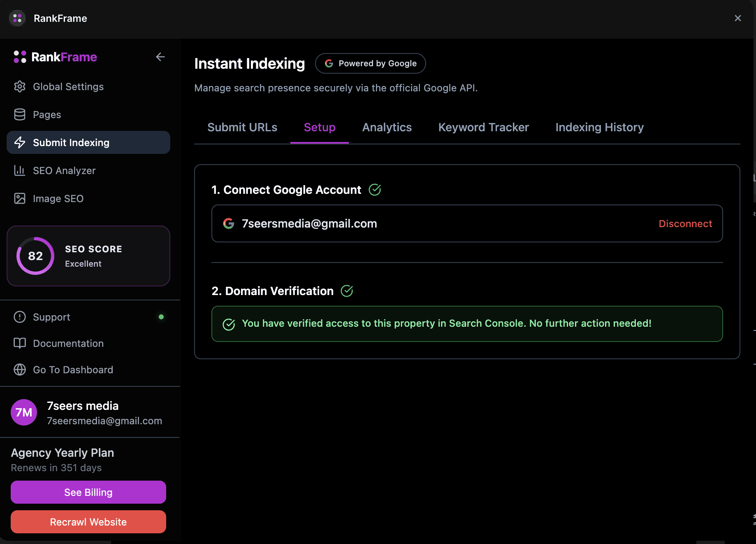Click the sidebar account email address
756x544 pixels.
104,421
